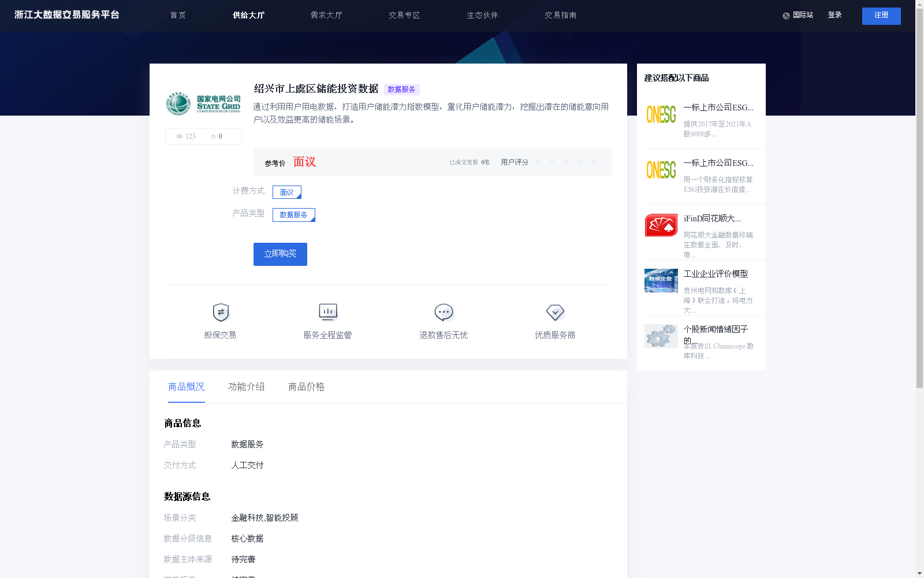This screenshot has width=924, height=578.
Task: Click the 担保交易 shield icon
Action: tap(221, 313)
